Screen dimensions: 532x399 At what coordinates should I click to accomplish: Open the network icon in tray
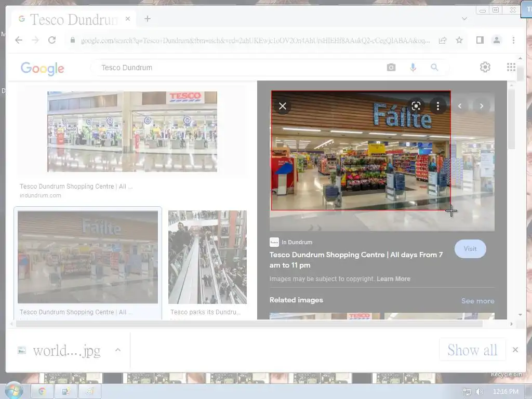coord(467,392)
